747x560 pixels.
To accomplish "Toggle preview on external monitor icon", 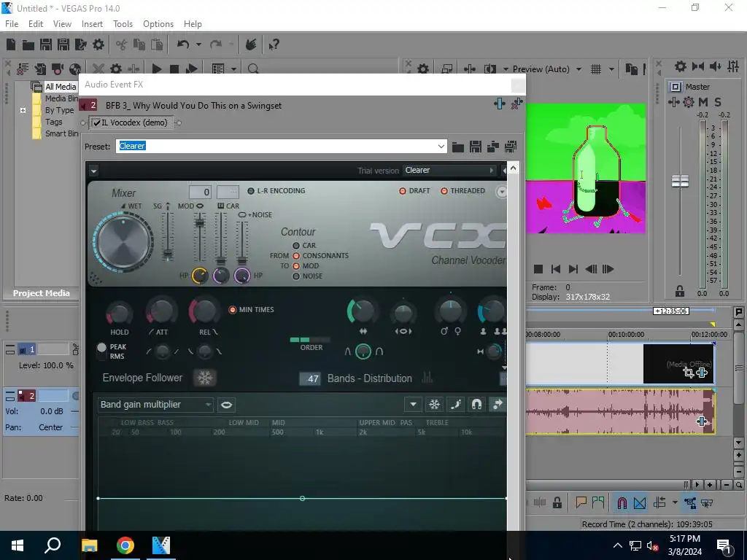I will [x=447, y=69].
